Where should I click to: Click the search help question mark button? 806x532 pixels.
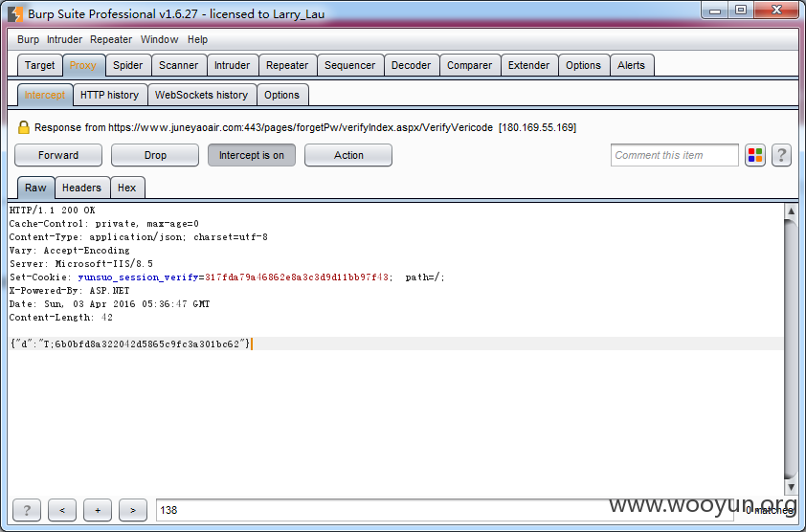[27, 510]
